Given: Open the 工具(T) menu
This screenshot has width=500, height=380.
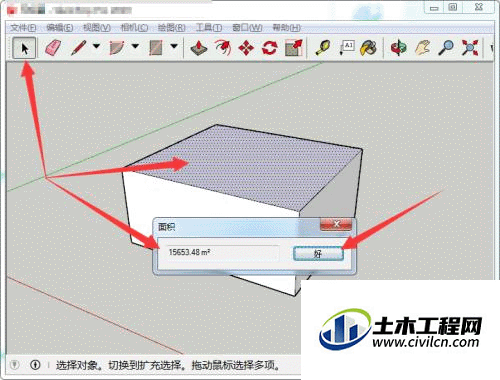Looking at the screenshot, I should click(x=209, y=28).
